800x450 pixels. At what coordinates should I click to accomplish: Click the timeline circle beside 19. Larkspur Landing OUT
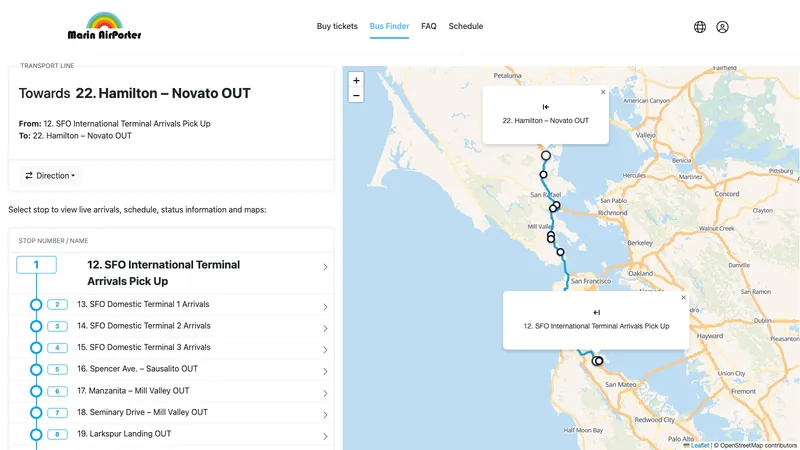click(x=36, y=435)
